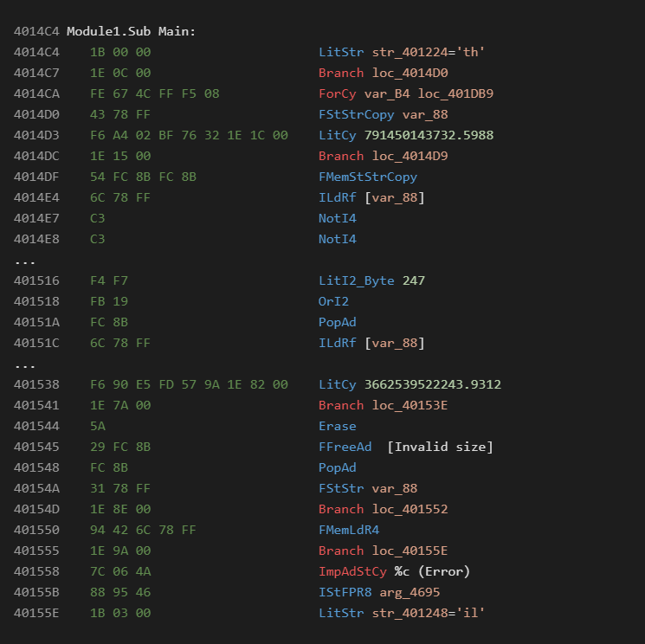Image resolution: width=645 pixels, height=644 pixels.
Task: Click branch target loc_4014D0
Action: pos(412,73)
